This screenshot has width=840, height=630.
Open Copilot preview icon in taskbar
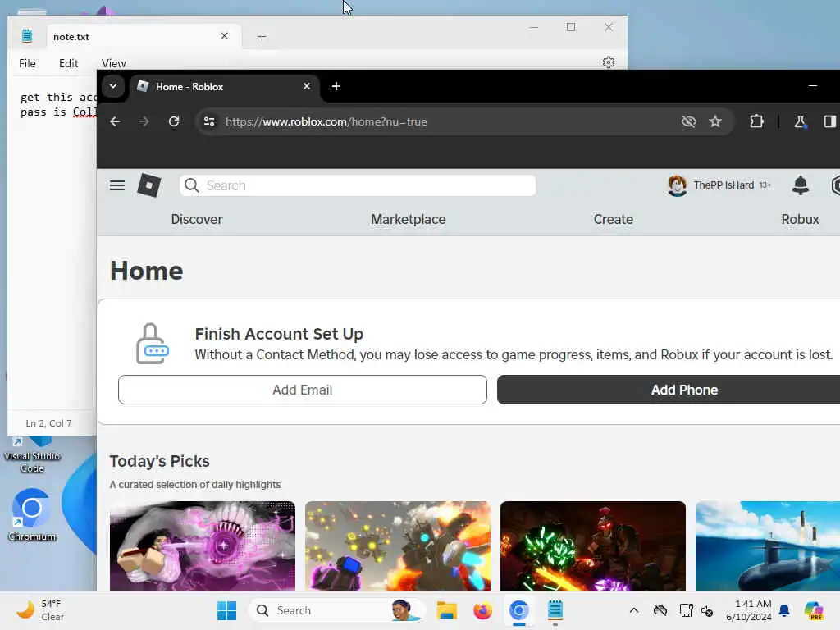[814, 610]
